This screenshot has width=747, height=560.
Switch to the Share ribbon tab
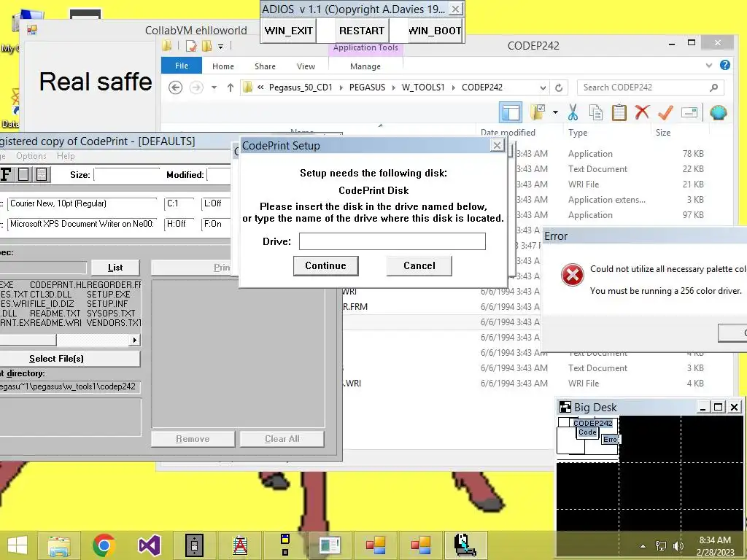pyautogui.click(x=265, y=66)
